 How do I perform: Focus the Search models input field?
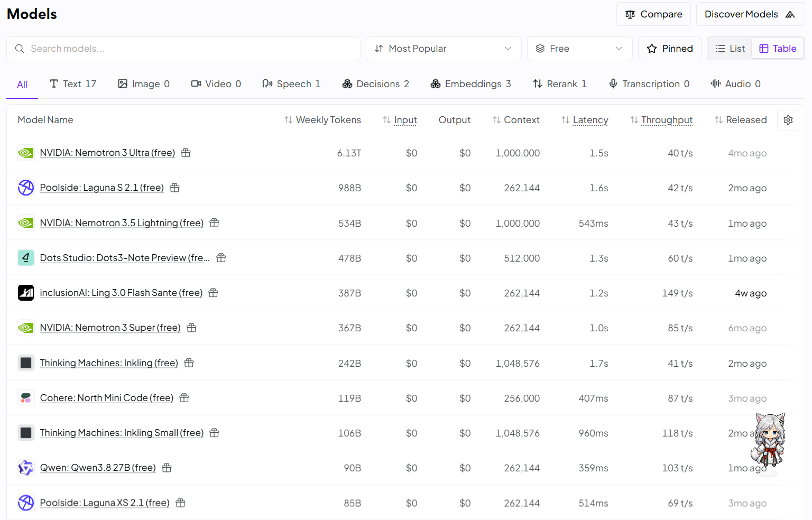click(183, 49)
